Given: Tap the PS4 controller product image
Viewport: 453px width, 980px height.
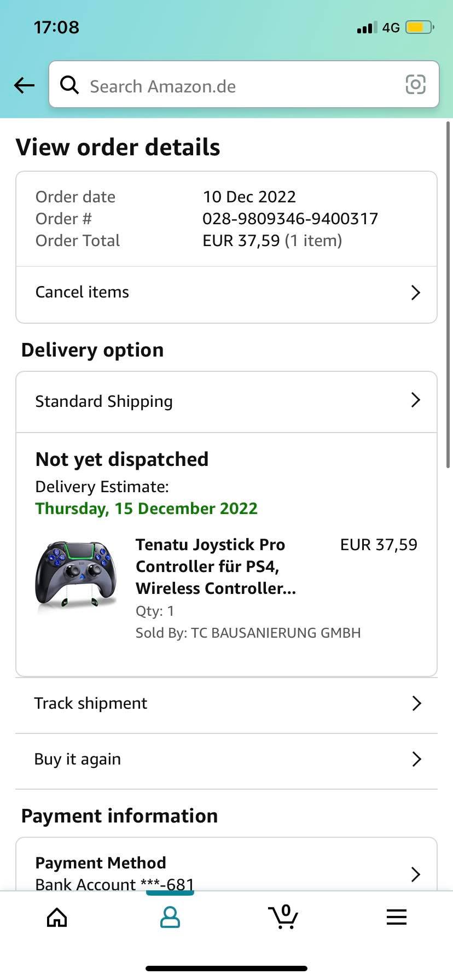Looking at the screenshot, I should pos(76,574).
